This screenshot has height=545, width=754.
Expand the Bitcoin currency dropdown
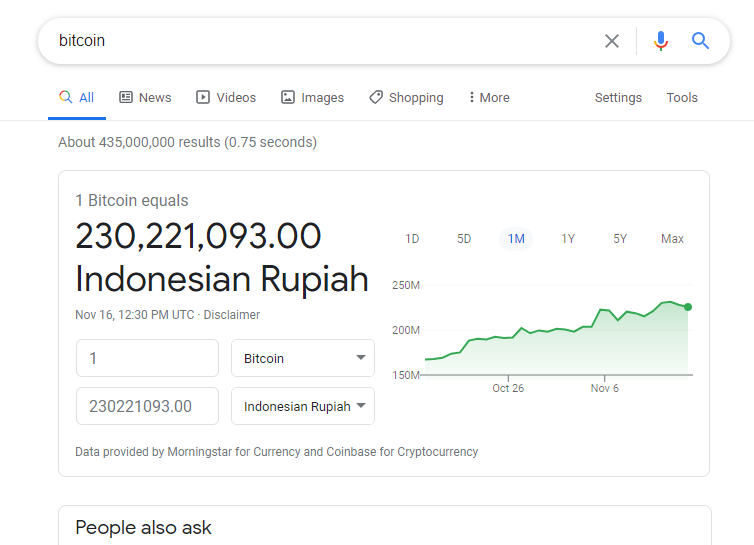point(303,358)
